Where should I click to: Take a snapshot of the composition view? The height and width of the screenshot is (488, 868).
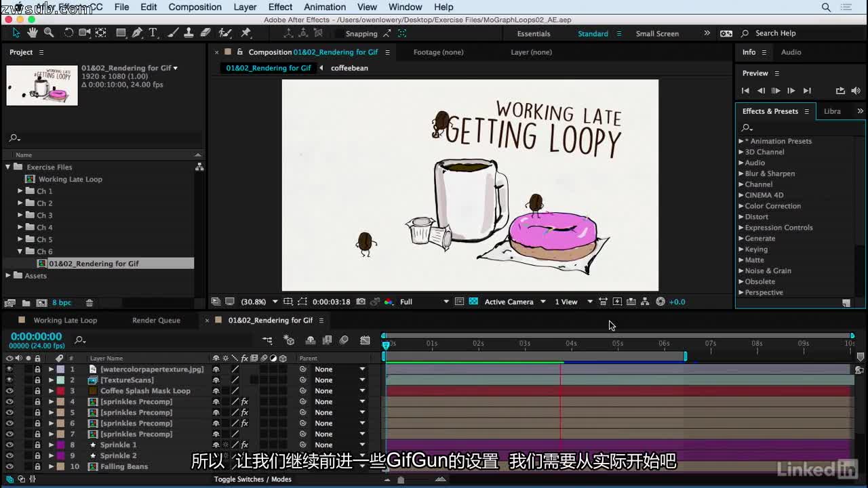pyautogui.click(x=360, y=301)
